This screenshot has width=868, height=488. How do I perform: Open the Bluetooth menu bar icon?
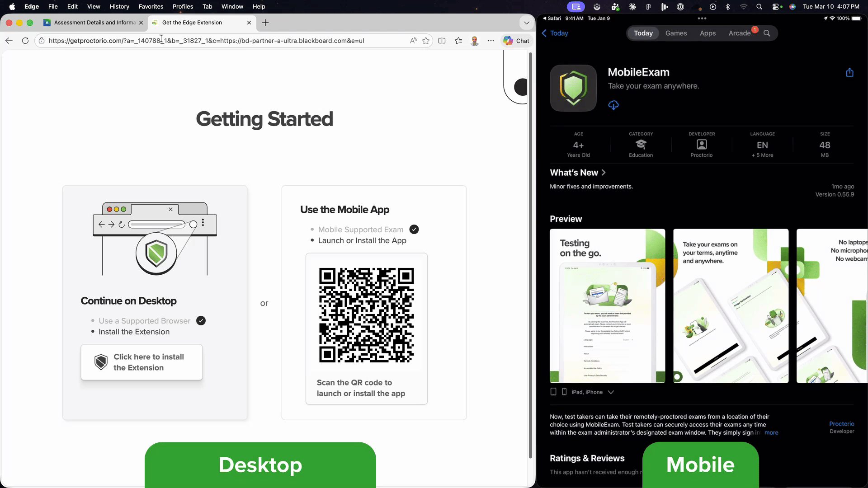pos(728,7)
